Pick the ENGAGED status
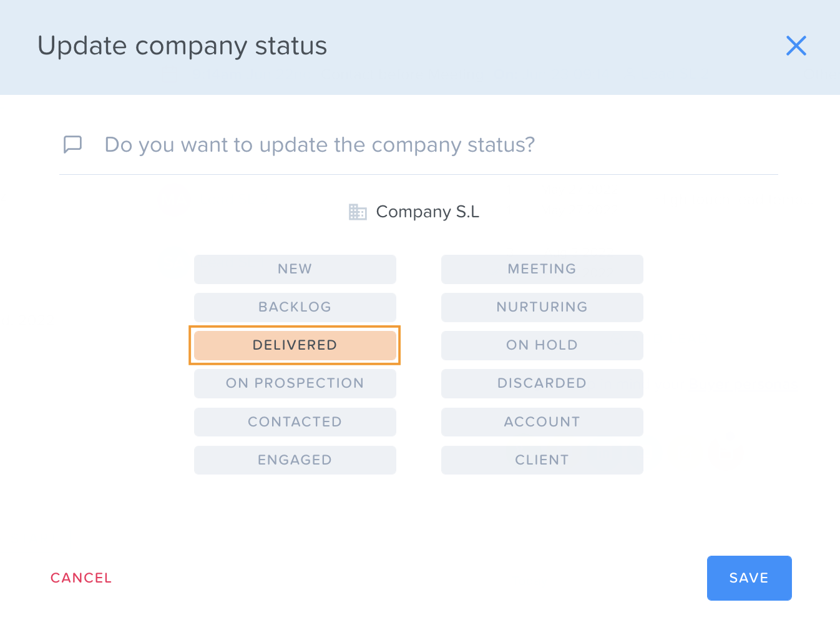The width and height of the screenshot is (840, 640). click(295, 460)
